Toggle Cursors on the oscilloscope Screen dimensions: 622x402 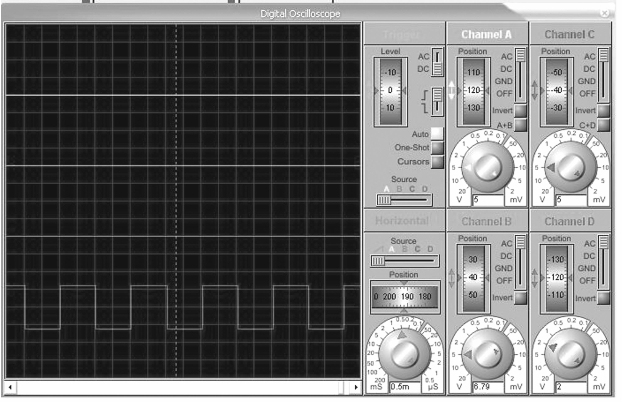(437, 161)
